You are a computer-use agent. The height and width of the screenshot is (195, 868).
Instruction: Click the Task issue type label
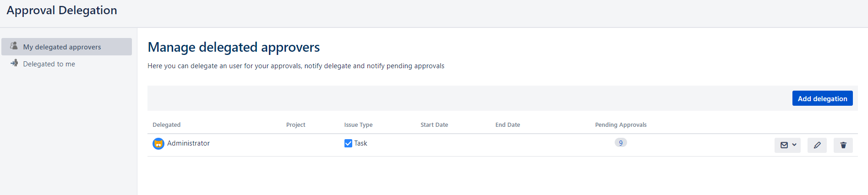click(x=361, y=143)
